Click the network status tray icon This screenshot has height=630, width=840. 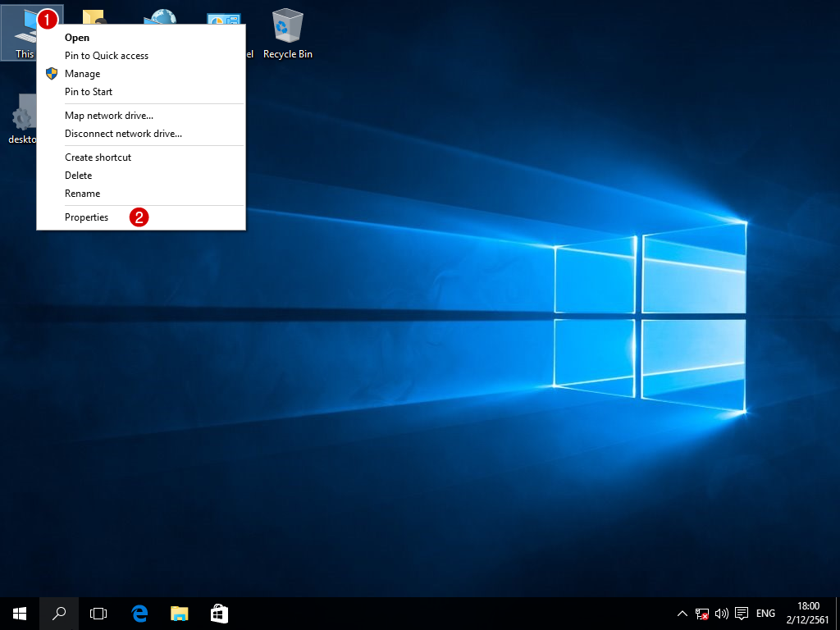tap(702, 613)
